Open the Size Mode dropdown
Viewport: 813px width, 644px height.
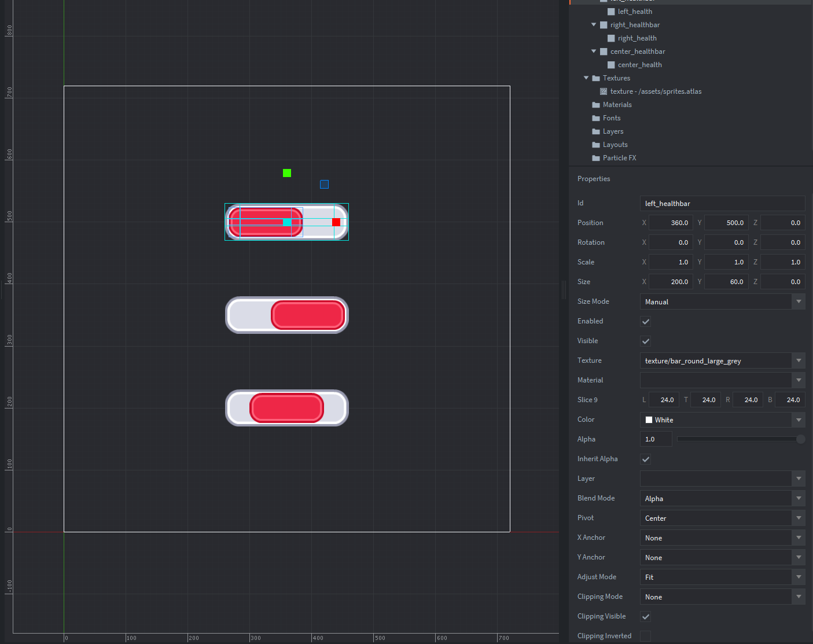click(723, 301)
